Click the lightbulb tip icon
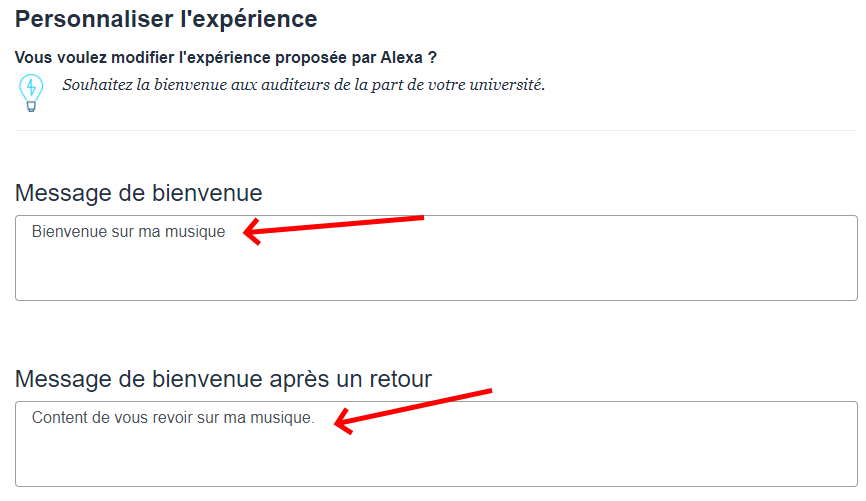The image size is (866, 501). tap(31, 91)
